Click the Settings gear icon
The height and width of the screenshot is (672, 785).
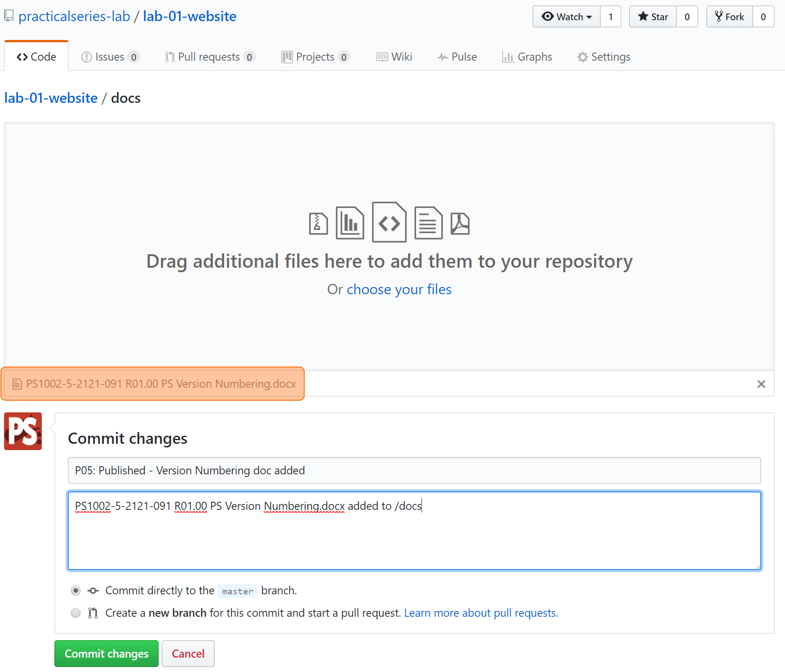tap(583, 57)
